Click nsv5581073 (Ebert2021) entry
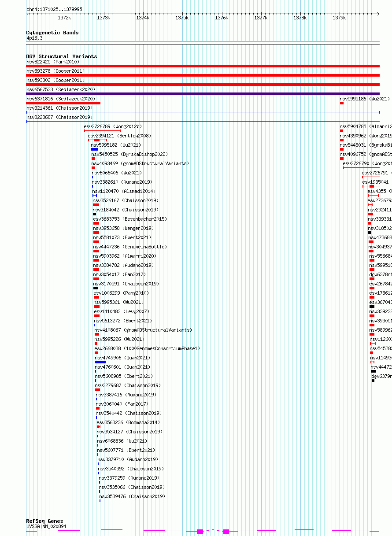This screenshot has height=536, width=392. (x=122, y=237)
